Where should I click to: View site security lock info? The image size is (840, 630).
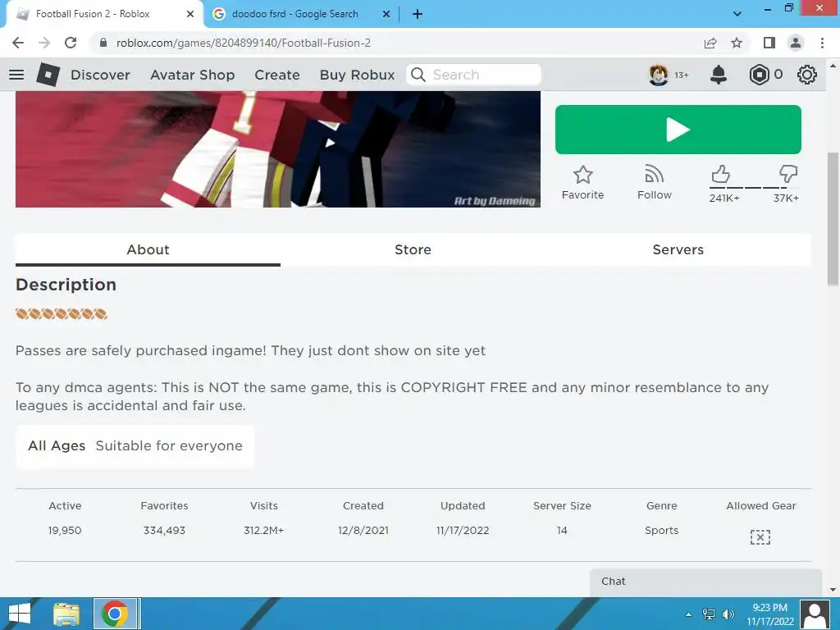click(x=103, y=43)
